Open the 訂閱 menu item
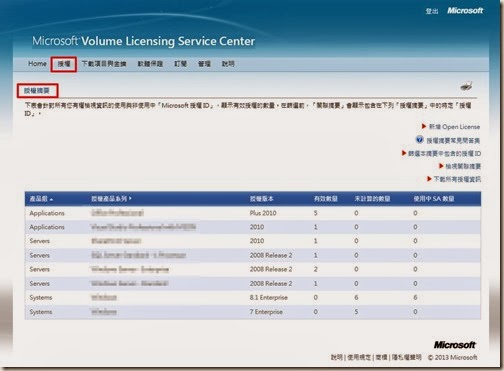504x371 pixels. (181, 64)
